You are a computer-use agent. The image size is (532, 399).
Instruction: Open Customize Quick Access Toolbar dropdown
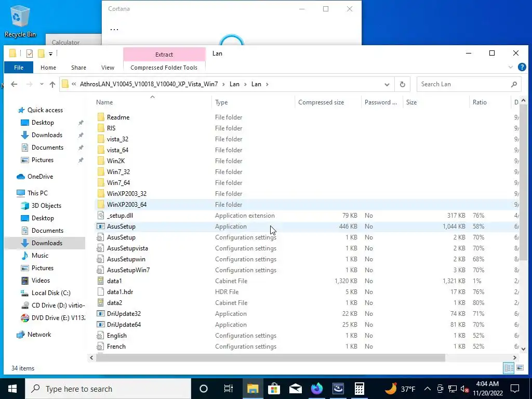(50, 54)
